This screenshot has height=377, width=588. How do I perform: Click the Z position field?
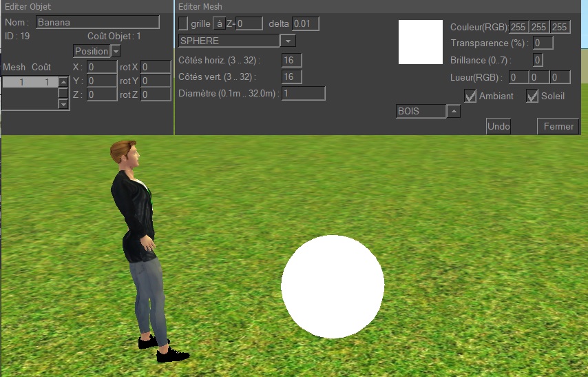pos(102,94)
